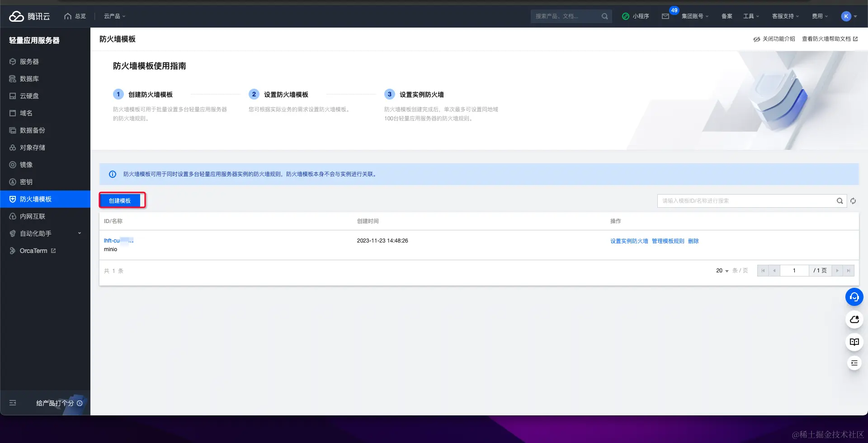Launch OrcaTerm external link

[x=45, y=251]
